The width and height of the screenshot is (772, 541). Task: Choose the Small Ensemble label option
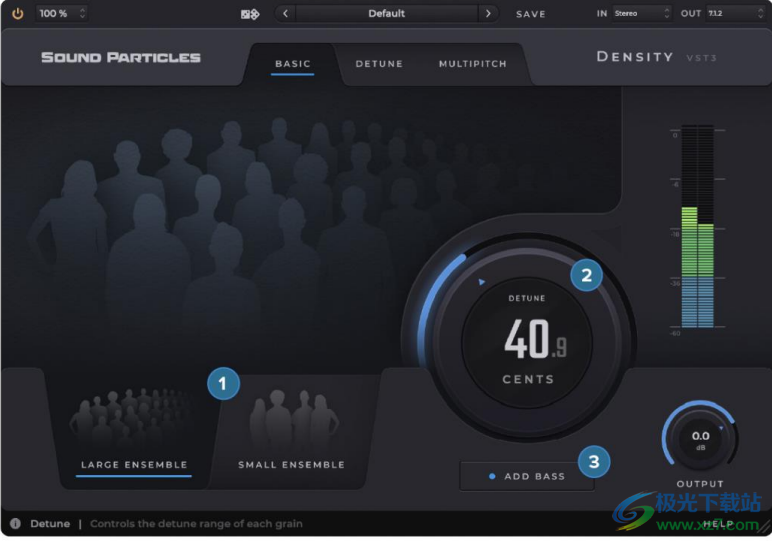tap(291, 465)
